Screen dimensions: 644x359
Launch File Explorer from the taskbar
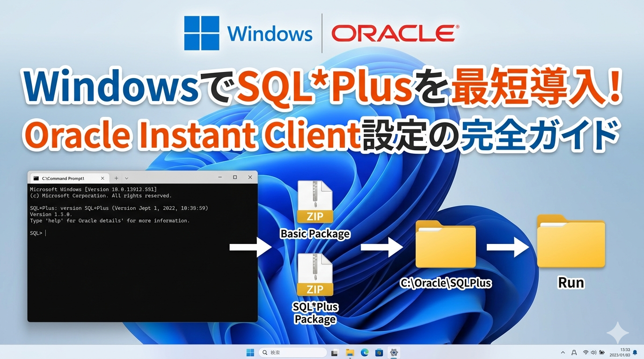click(350, 352)
